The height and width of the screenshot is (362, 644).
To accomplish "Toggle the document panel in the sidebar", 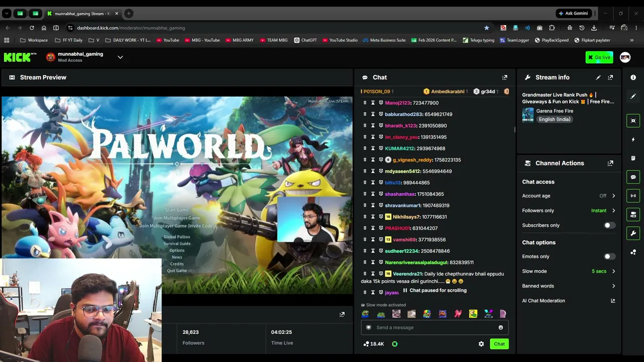I will [633, 158].
